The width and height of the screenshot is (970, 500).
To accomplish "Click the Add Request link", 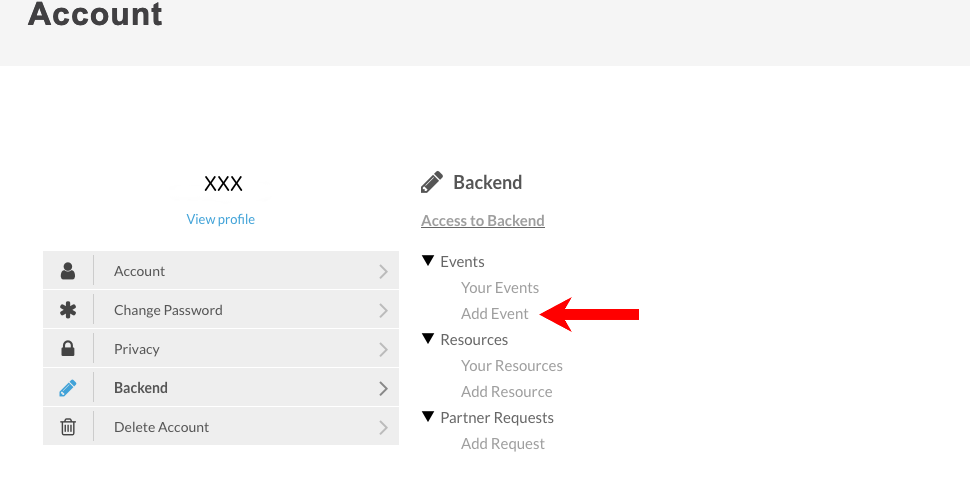I will pyautogui.click(x=503, y=444).
